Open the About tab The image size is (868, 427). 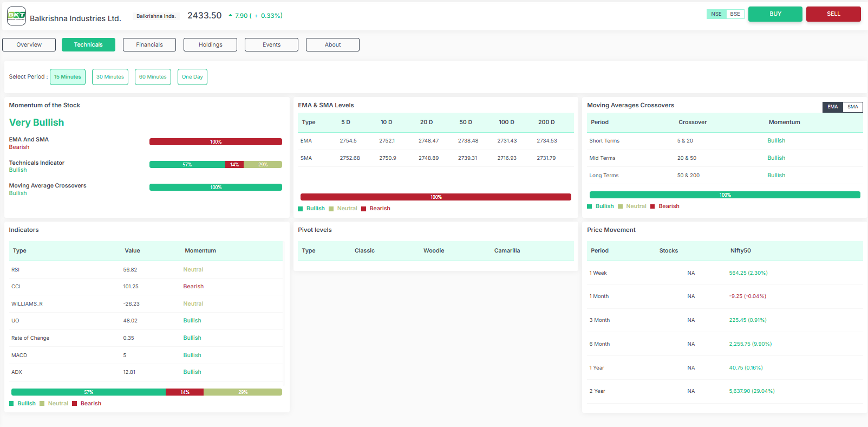[333, 45]
